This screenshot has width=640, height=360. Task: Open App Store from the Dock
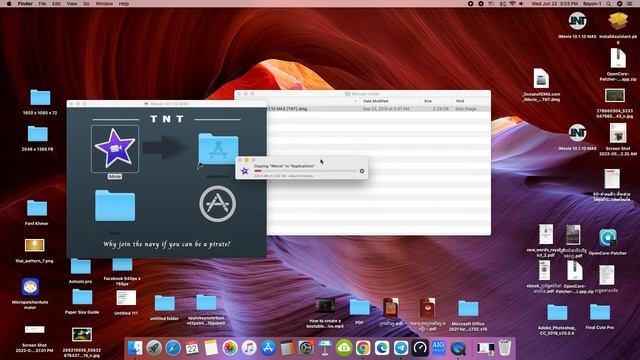pyautogui.click(x=268, y=348)
